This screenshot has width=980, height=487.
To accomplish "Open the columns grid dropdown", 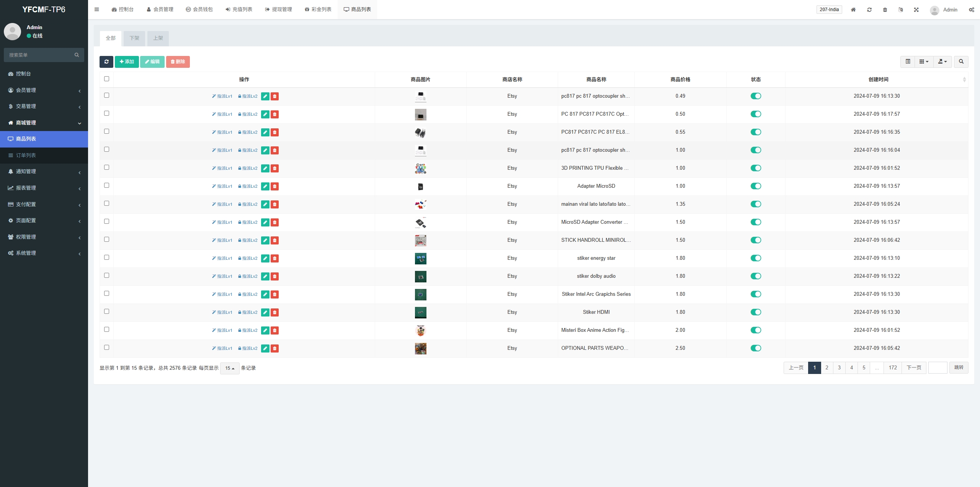I will coord(924,62).
